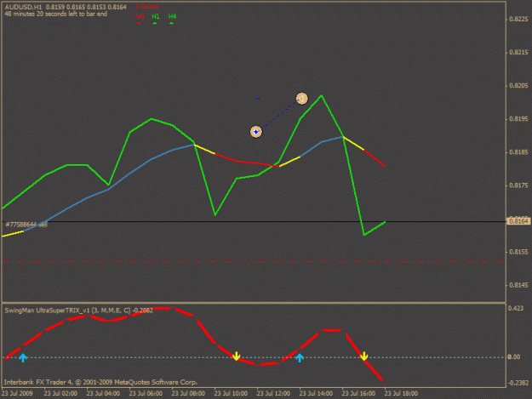Viewport: 532px width, 399px height.
Task: Click the red M5 timeframe label
Action: (140, 16)
